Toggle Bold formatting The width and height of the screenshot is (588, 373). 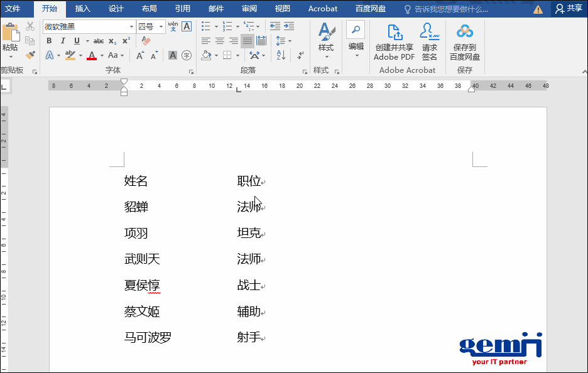pos(49,41)
